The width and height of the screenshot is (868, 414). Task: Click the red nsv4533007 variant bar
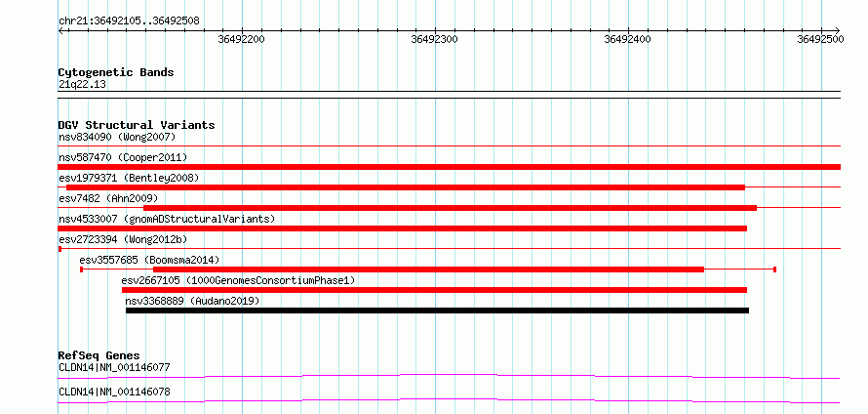pos(403,228)
